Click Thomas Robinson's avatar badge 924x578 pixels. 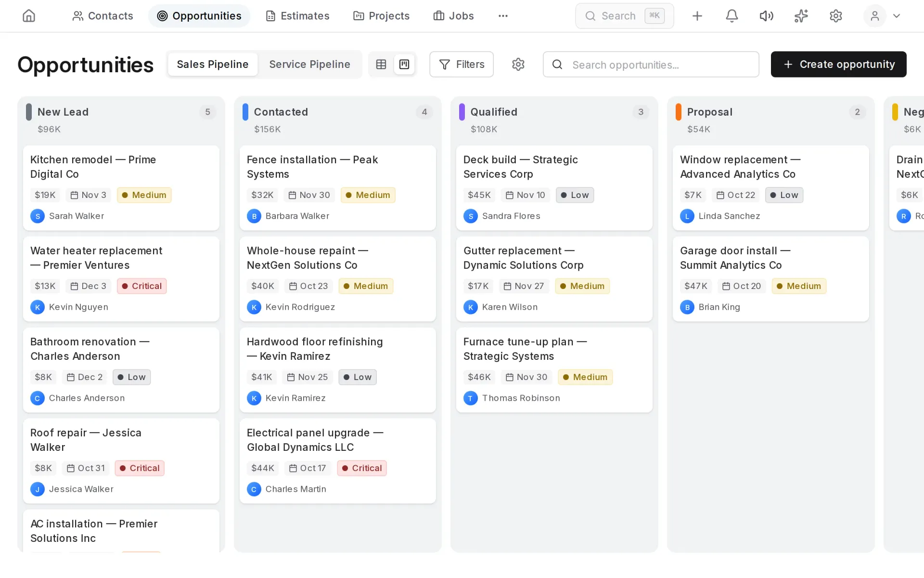pyautogui.click(x=471, y=398)
